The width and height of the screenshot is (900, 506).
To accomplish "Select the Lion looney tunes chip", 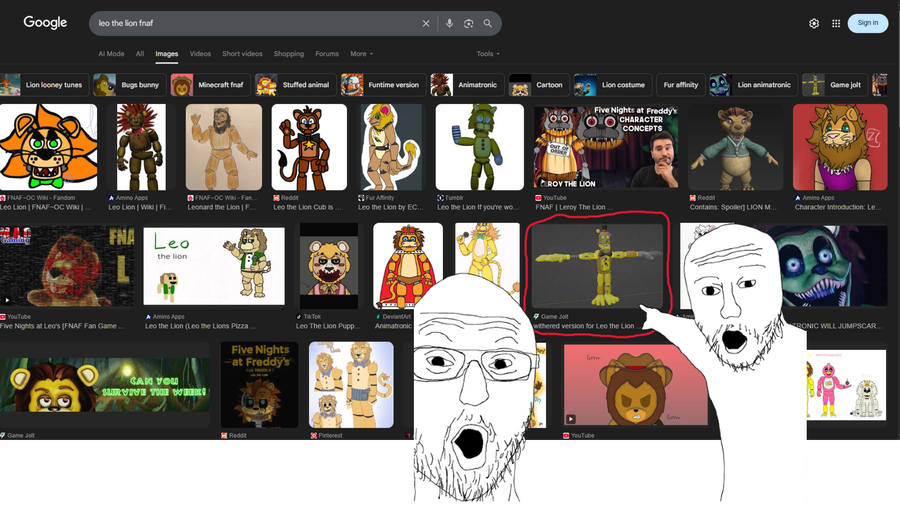I will coord(44,85).
